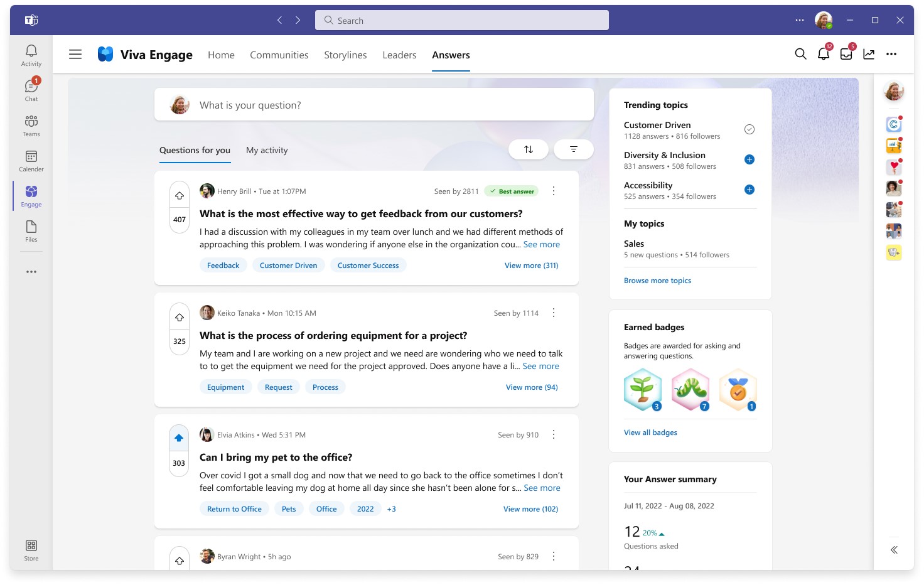Click View more (311) answers
The image size is (924, 585).
point(532,266)
